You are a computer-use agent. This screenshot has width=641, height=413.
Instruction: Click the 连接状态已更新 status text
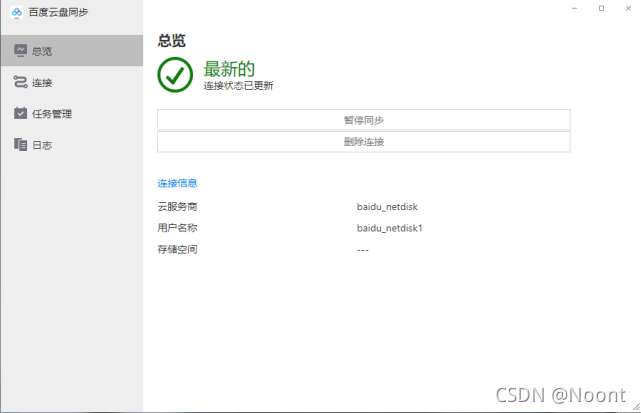click(238, 85)
